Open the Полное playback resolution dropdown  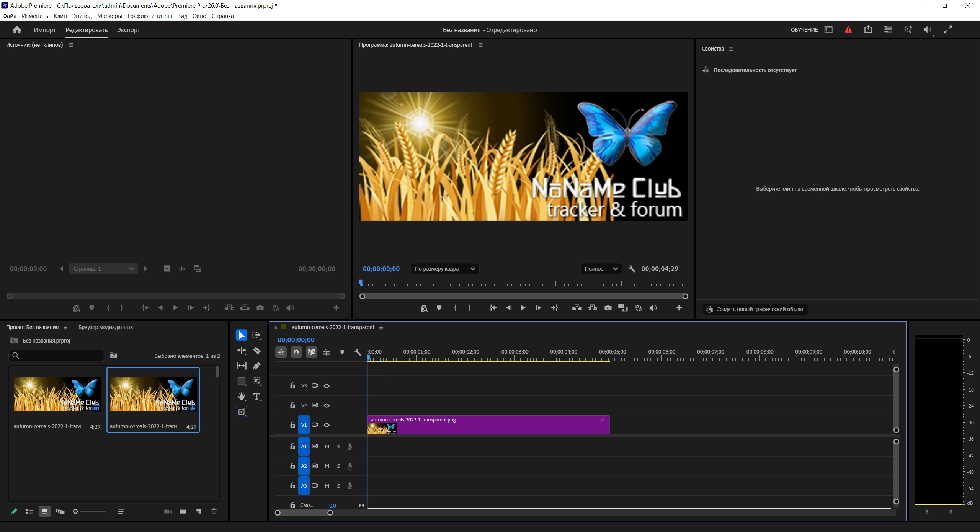click(601, 269)
